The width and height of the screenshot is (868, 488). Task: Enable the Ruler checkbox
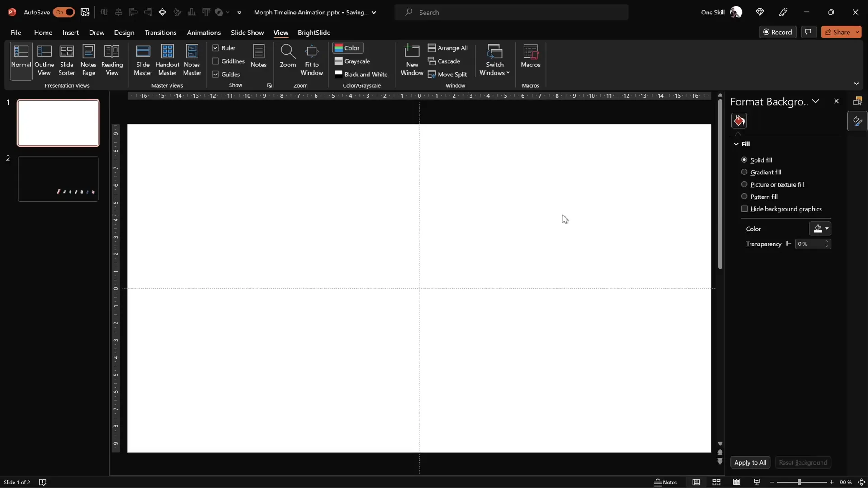[x=217, y=47]
